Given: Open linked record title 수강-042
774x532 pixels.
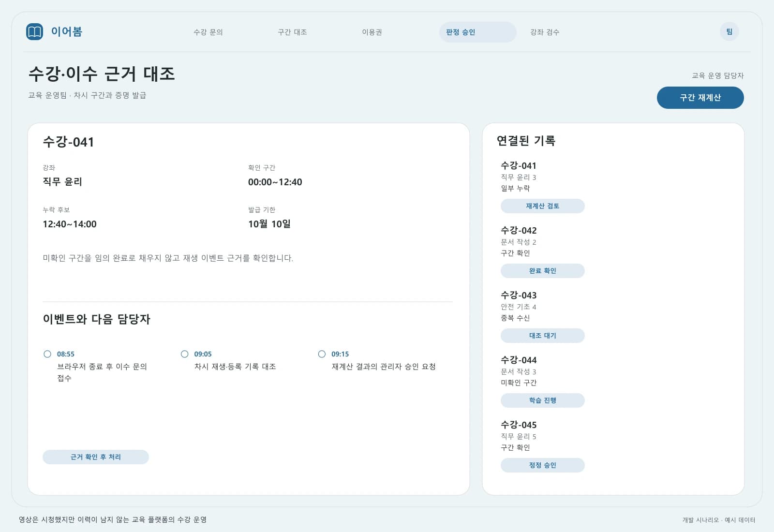Looking at the screenshot, I should tap(519, 230).
